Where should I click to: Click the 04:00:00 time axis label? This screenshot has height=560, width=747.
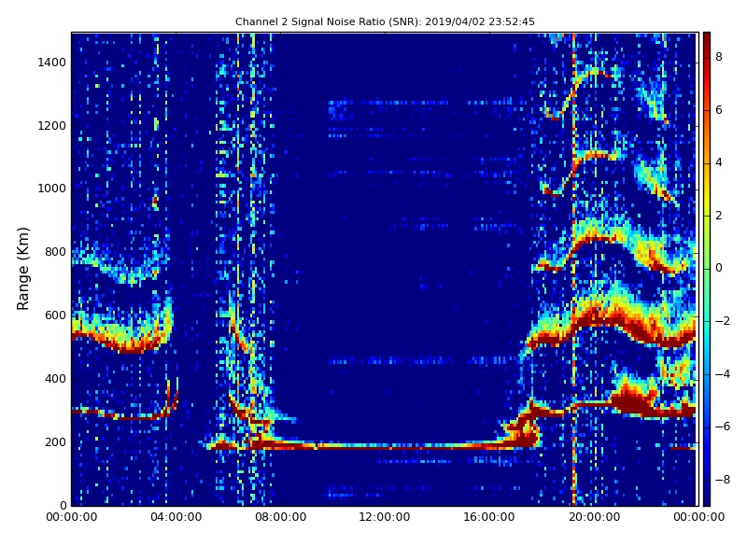pos(176,517)
